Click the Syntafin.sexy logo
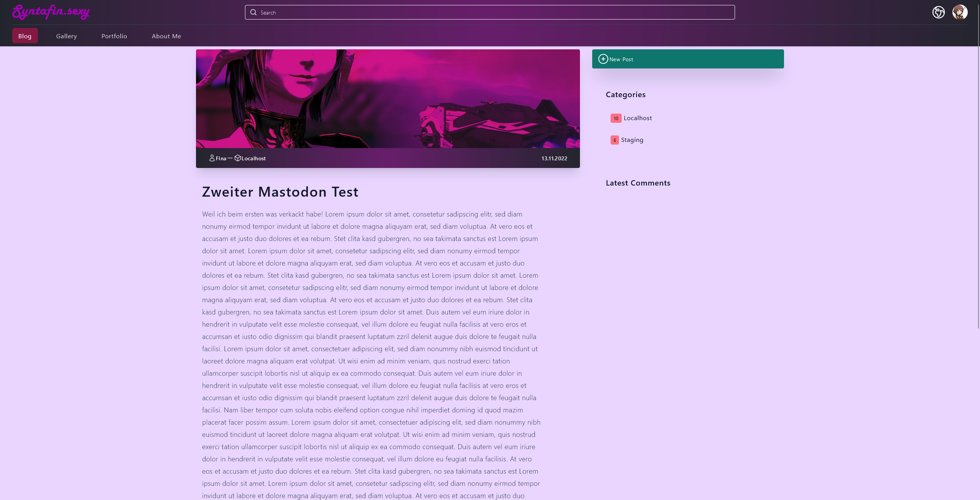This screenshot has width=980, height=500. (x=51, y=12)
